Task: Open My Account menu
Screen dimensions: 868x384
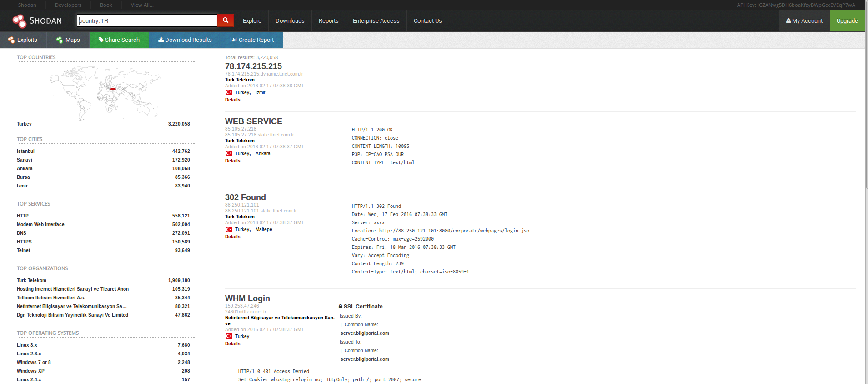Action: (x=804, y=21)
